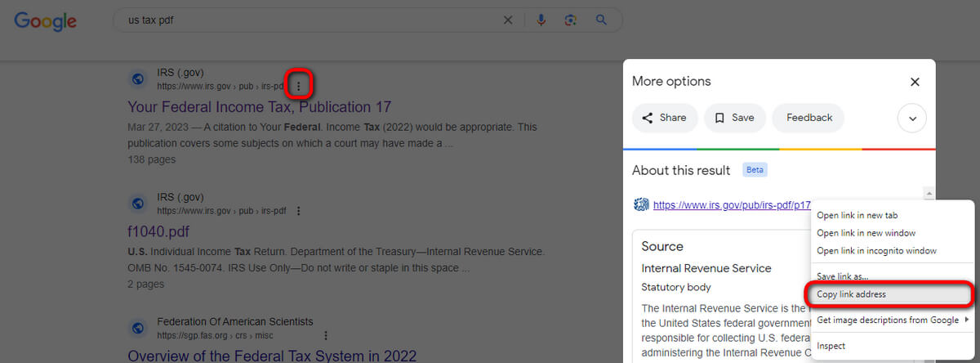Click the IRS favicon beside panel link
980x363 pixels.
point(641,205)
